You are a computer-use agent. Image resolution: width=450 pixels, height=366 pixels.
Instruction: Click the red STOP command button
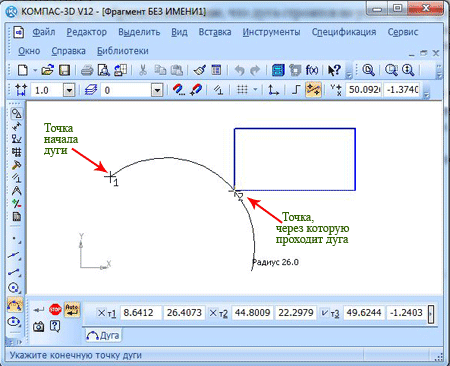[55, 309]
